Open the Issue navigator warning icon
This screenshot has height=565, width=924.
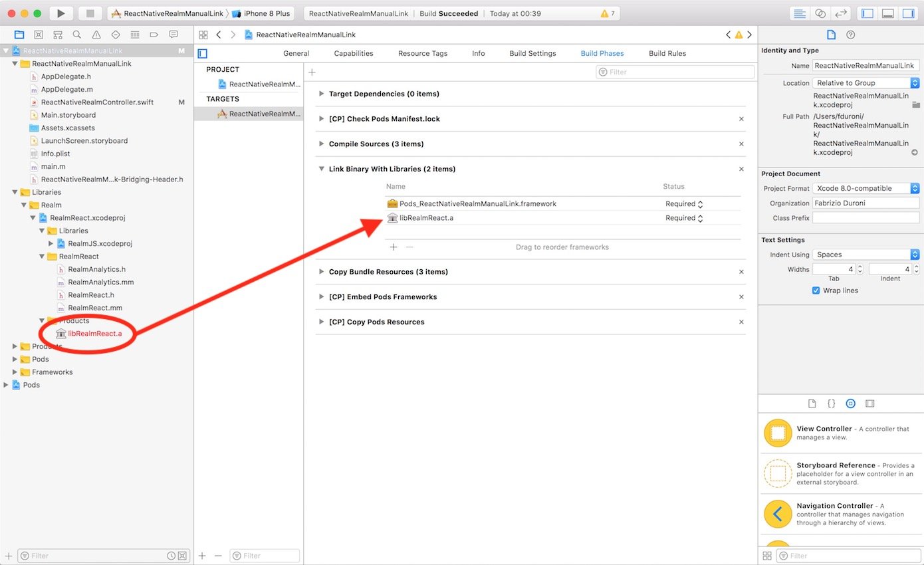(x=96, y=35)
